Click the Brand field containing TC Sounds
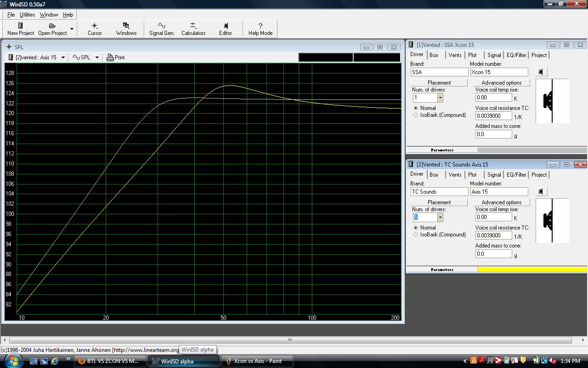Image resolution: width=588 pixels, height=368 pixels. 439,192
